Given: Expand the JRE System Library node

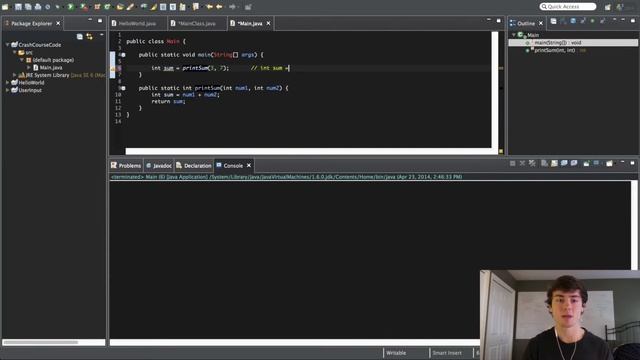Looking at the screenshot, I should click(x=15, y=75).
